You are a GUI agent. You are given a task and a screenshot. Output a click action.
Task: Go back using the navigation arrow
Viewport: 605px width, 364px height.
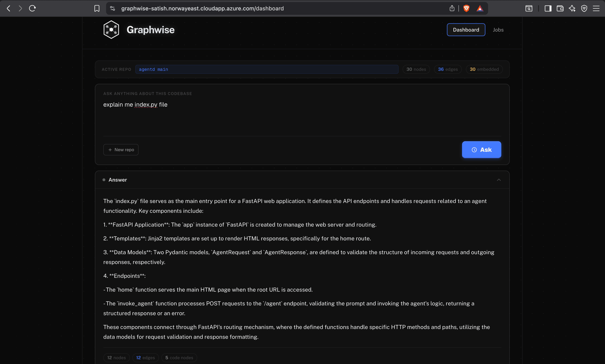[8, 8]
